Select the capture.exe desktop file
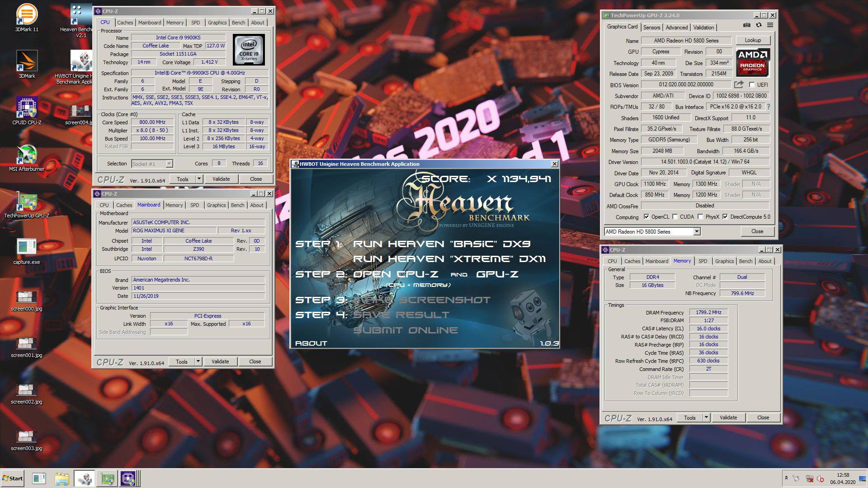The image size is (868, 488). coord(27,251)
